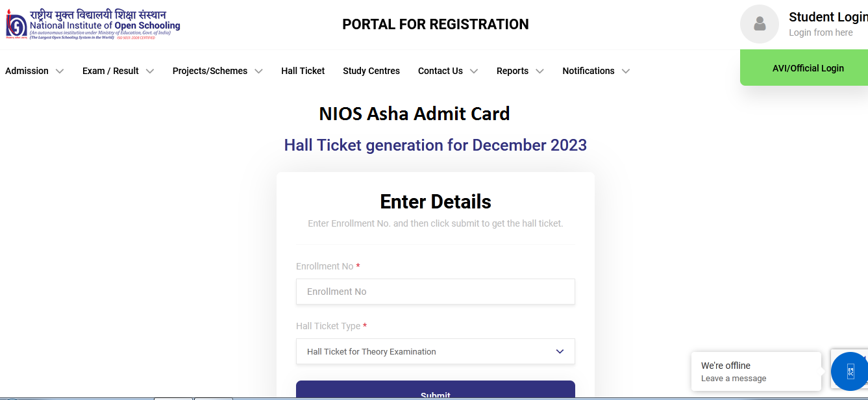Open the Contact Us dropdown
This screenshot has height=400, width=868.
(x=447, y=71)
